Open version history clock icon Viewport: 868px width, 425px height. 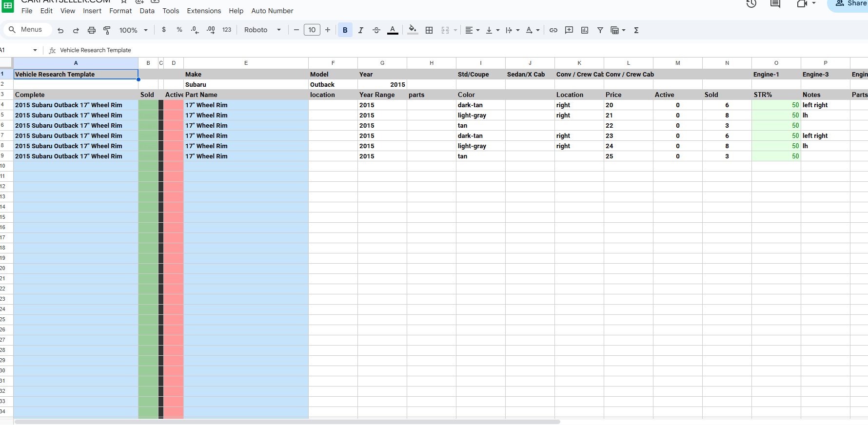point(751,4)
